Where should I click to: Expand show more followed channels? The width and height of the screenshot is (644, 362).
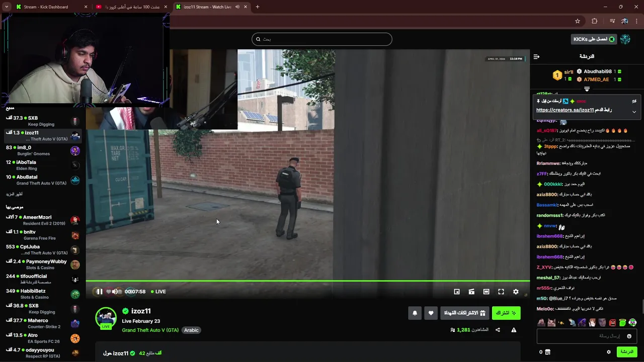(14, 194)
